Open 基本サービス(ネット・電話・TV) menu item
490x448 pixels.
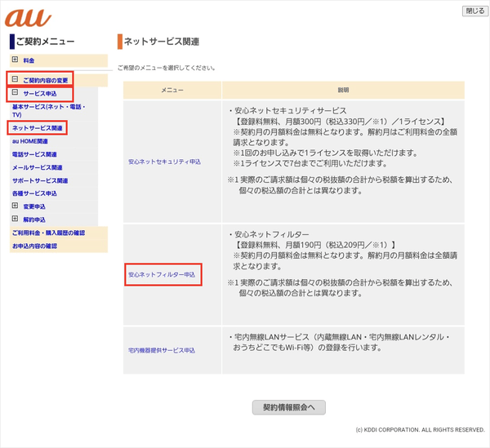[x=50, y=111]
